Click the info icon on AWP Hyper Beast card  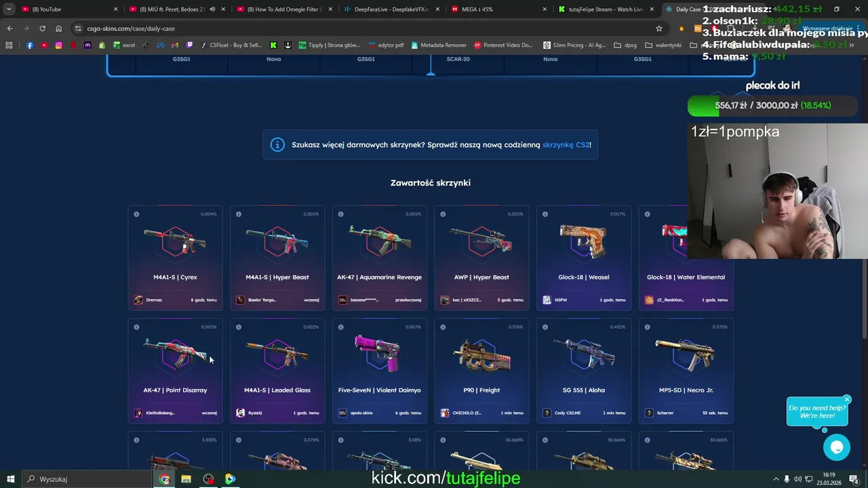click(443, 214)
